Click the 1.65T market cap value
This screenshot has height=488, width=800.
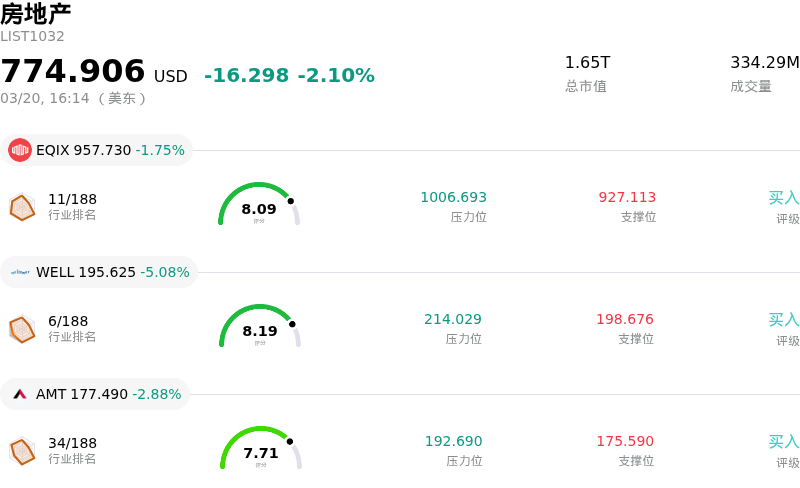pos(587,63)
